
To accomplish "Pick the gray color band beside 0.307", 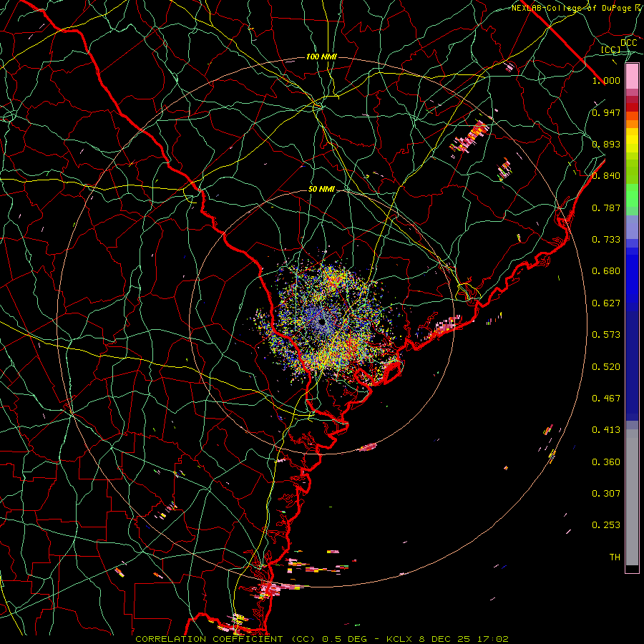I will tap(632, 497).
